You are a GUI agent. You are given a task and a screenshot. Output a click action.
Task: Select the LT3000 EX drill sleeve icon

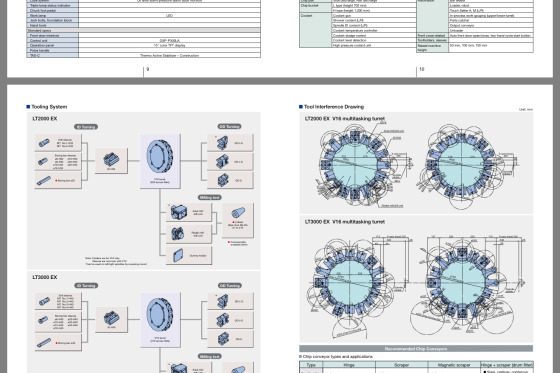click(44, 302)
